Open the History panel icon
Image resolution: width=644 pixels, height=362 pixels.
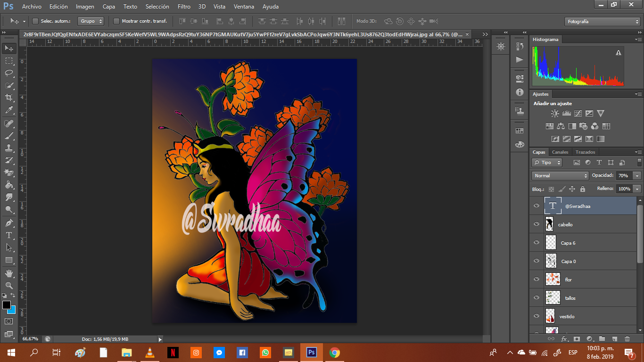(520, 46)
